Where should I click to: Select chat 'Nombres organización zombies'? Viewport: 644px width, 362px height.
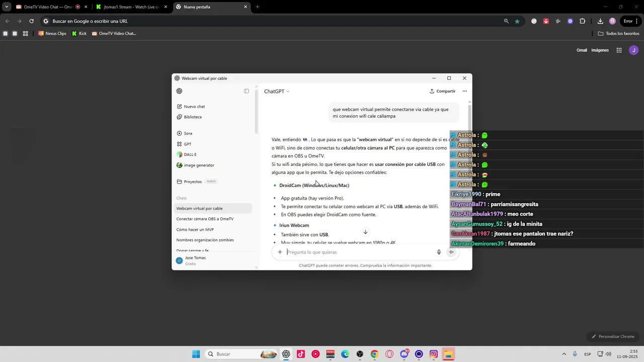[x=213, y=240]
